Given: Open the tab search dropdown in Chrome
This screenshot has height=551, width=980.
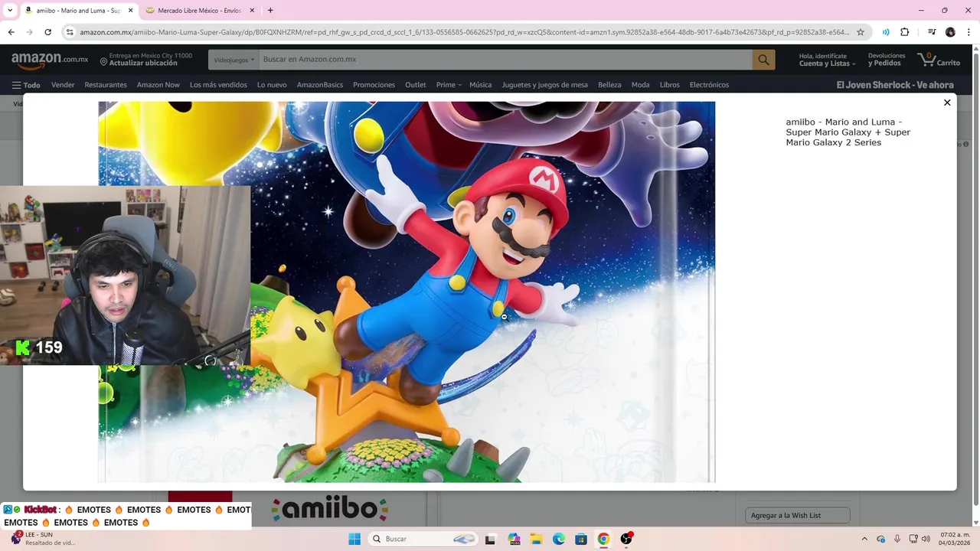Looking at the screenshot, I should (10, 11).
